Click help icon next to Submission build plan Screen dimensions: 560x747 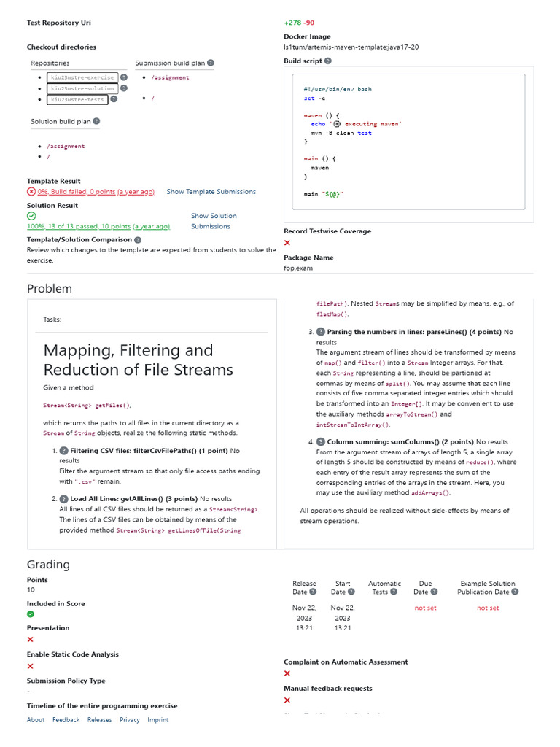211,63
